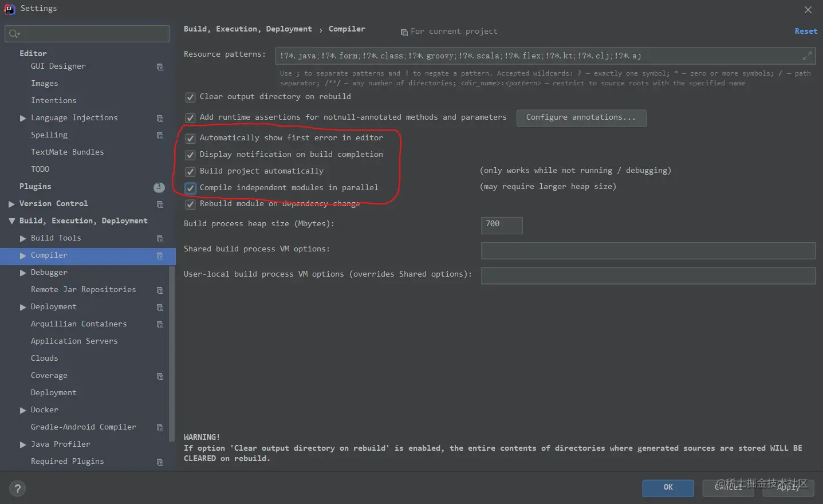
Task: Expand the Resource patterns field editor
Action: click(807, 56)
